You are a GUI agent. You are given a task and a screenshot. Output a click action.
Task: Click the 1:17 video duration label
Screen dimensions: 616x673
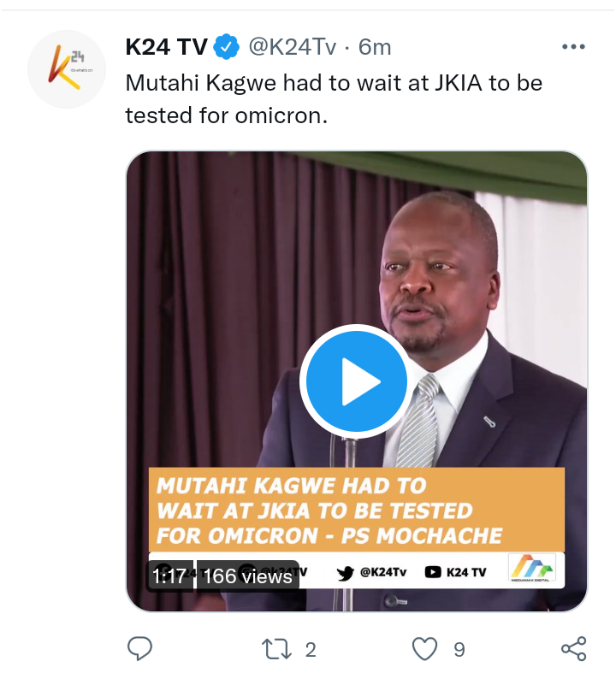169,576
